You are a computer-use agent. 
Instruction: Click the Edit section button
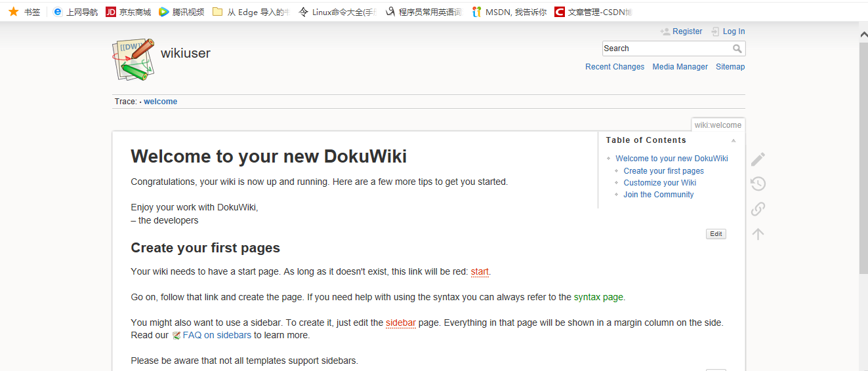(x=716, y=234)
